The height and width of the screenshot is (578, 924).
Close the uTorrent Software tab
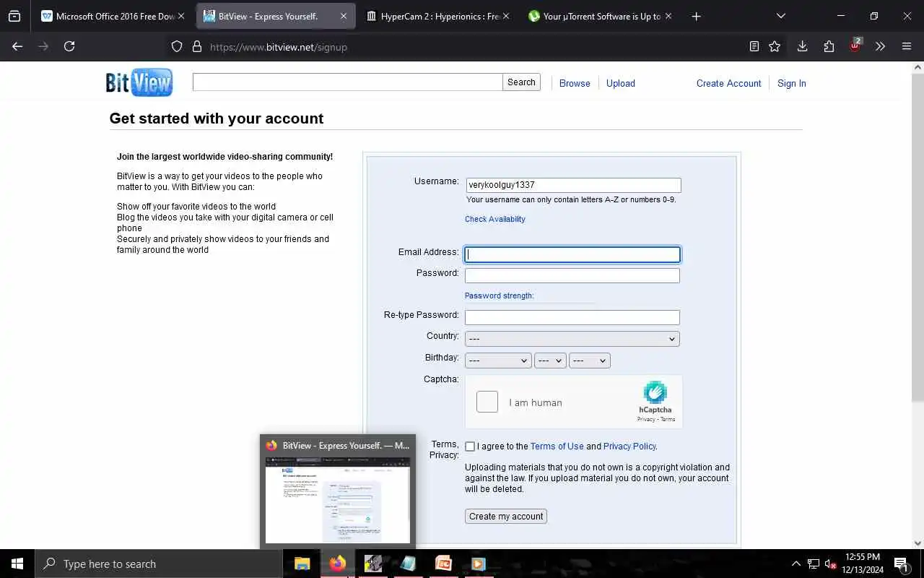pos(668,16)
